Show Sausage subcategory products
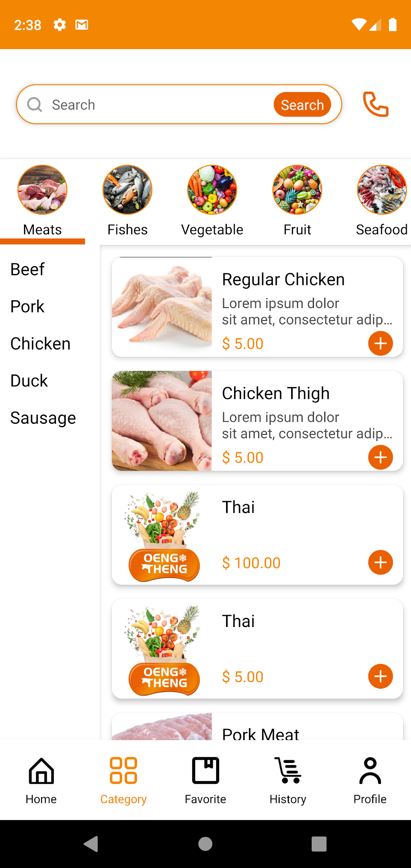The width and height of the screenshot is (411, 868). (x=43, y=418)
